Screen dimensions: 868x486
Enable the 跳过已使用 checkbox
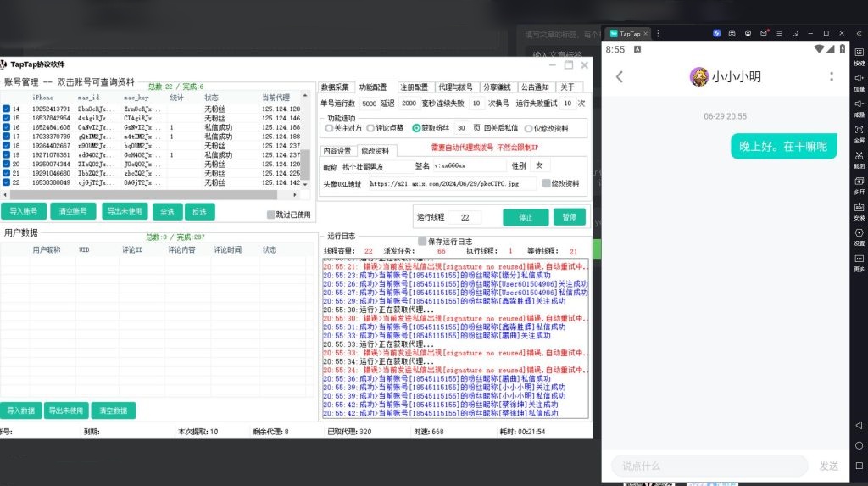271,215
